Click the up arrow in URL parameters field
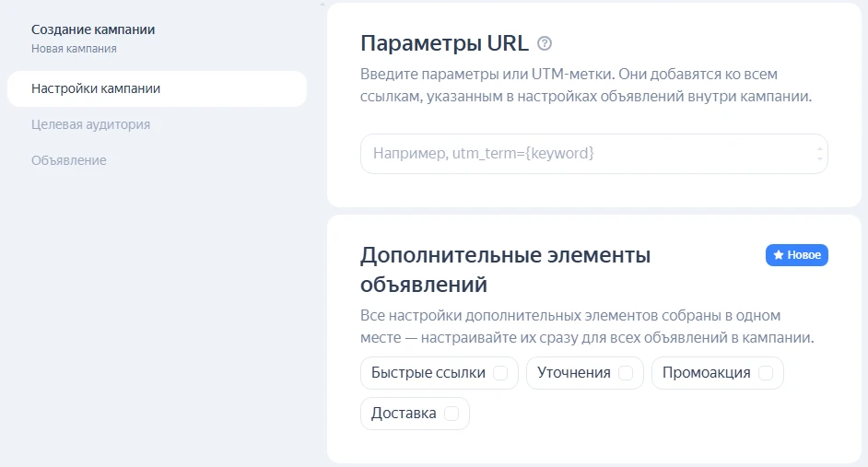The image size is (868, 467). pyautogui.click(x=819, y=146)
